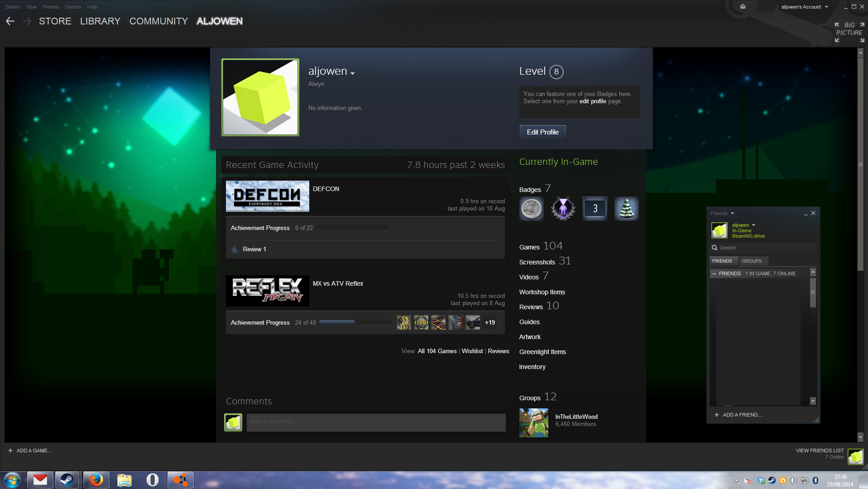Open Firefox from the taskbar

pyautogui.click(x=96, y=480)
